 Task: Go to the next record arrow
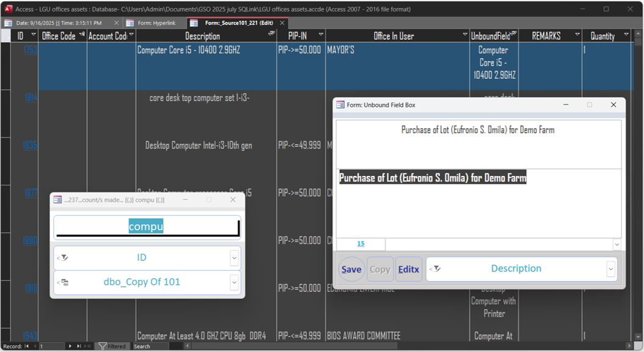[x=70, y=346]
